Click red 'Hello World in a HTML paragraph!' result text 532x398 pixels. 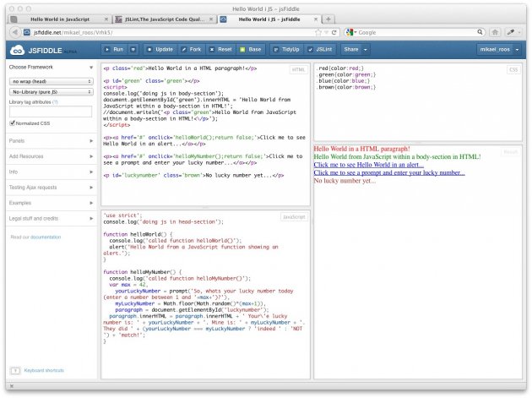pos(361,149)
